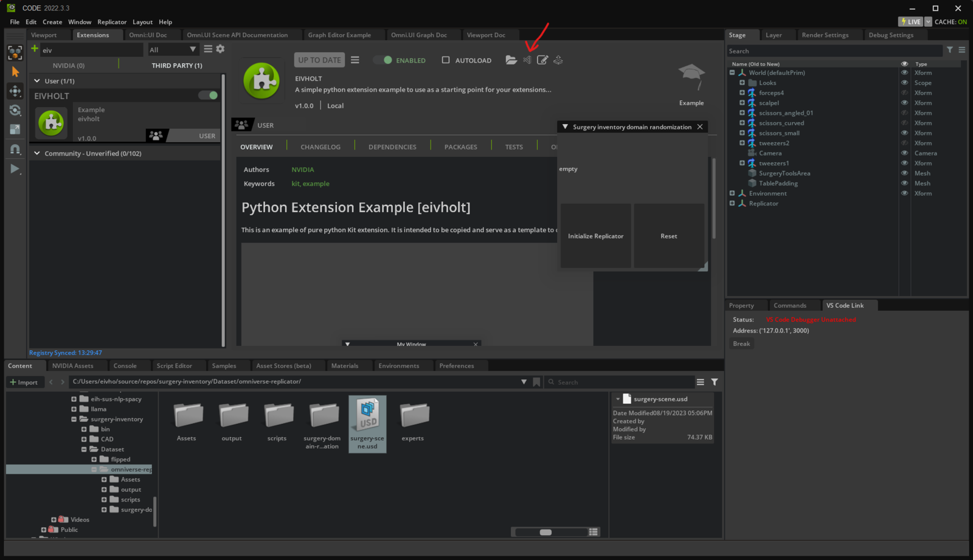Toggle the ENABLED switch for extension

tap(384, 60)
